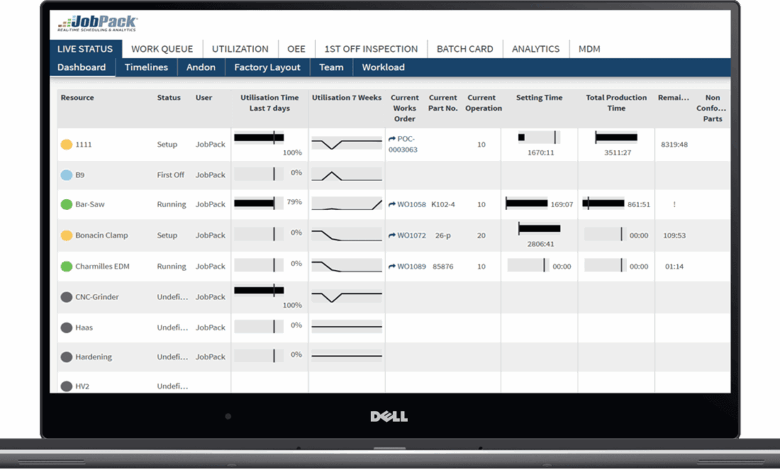Select the Timelines sub-tab

(146, 68)
